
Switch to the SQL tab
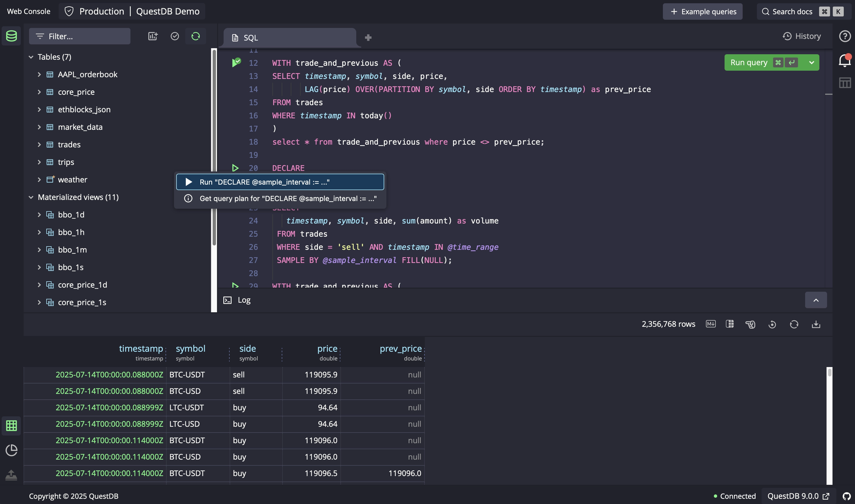pyautogui.click(x=290, y=38)
